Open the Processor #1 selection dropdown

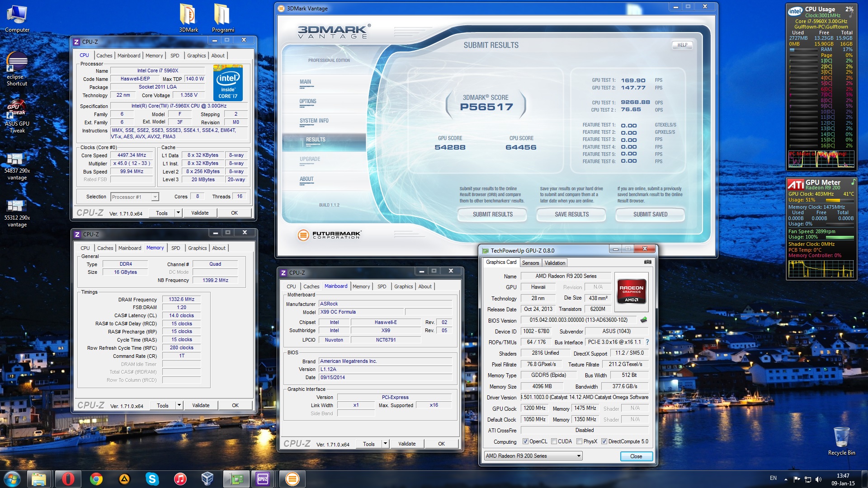[x=135, y=197]
